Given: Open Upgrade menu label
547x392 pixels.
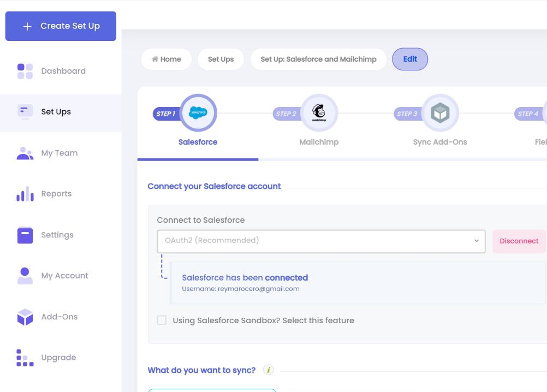Looking at the screenshot, I should [58, 358].
